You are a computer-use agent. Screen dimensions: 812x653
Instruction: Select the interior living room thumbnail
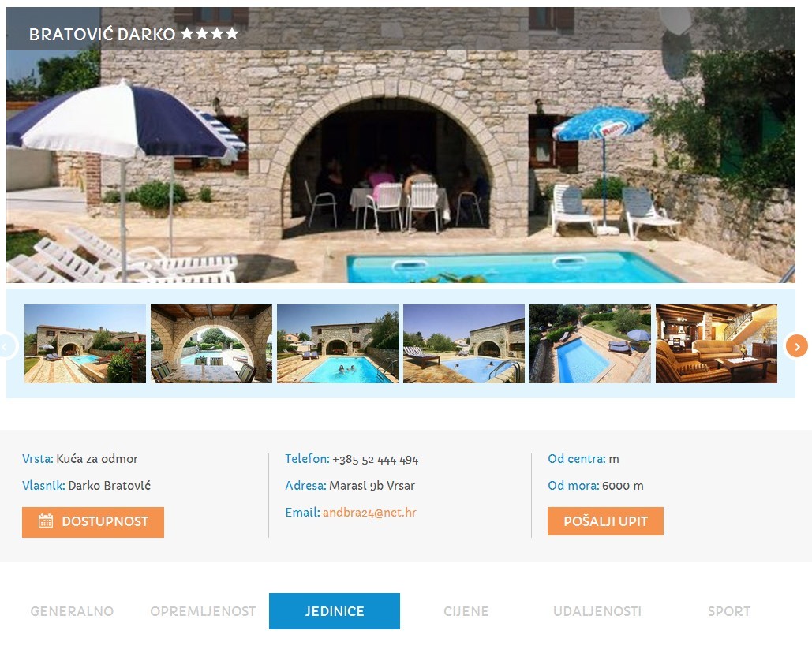[x=717, y=344]
